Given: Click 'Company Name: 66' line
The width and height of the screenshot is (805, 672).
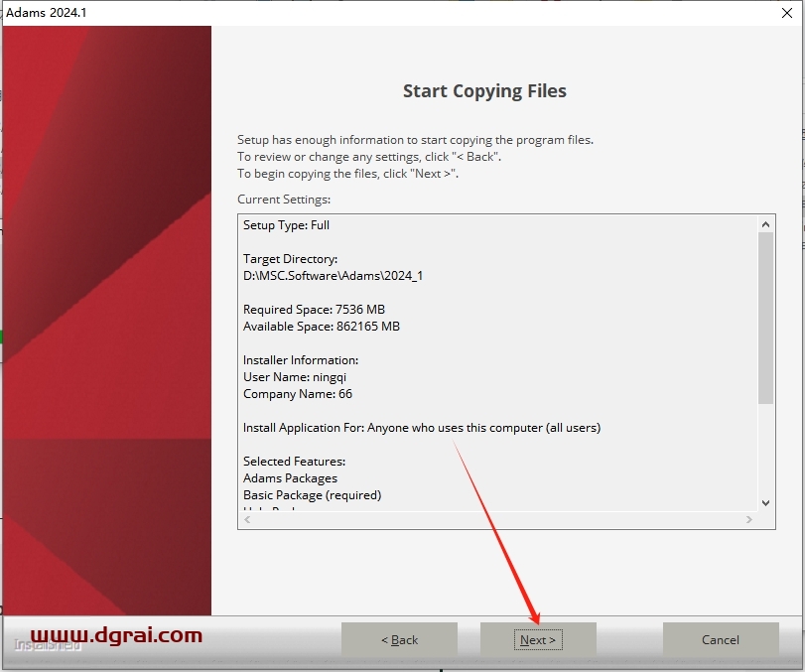Looking at the screenshot, I should pos(297,394).
